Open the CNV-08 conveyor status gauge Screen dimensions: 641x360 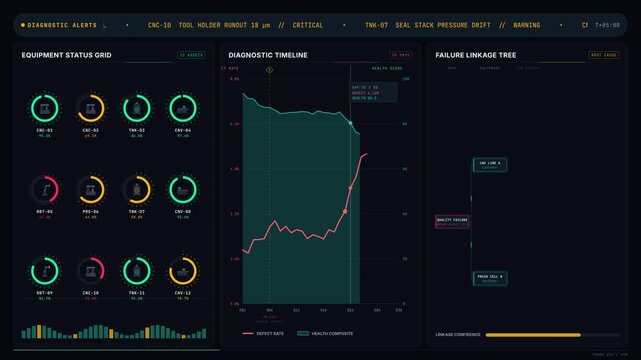[x=183, y=190]
